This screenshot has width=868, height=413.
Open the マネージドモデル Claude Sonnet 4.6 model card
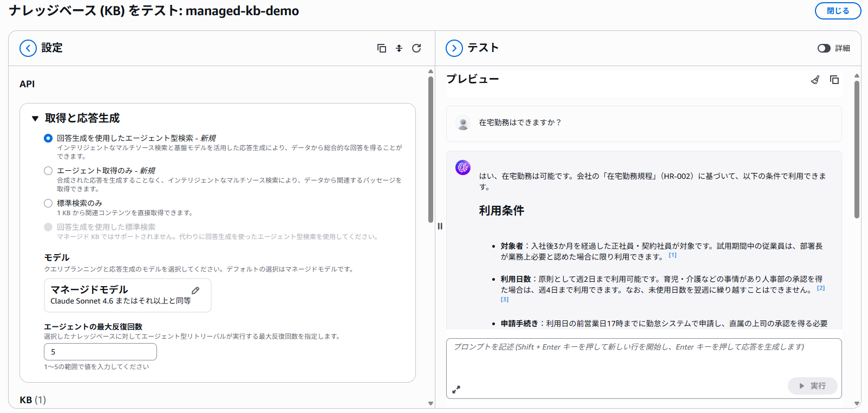point(128,295)
